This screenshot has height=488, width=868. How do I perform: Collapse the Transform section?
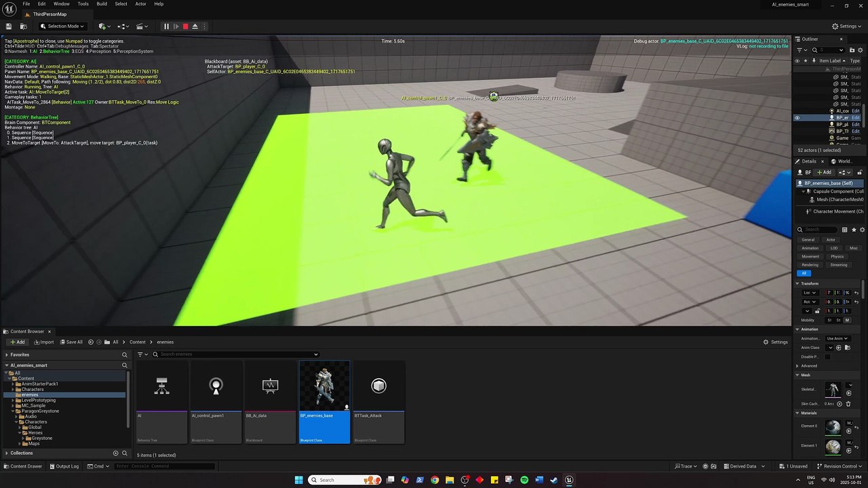point(797,283)
